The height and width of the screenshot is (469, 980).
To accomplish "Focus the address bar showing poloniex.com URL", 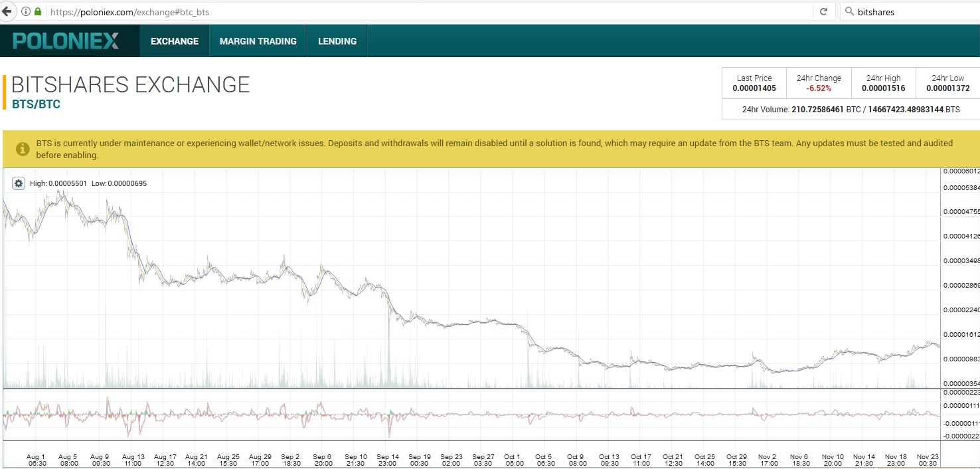I will pyautogui.click(x=425, y=11).
